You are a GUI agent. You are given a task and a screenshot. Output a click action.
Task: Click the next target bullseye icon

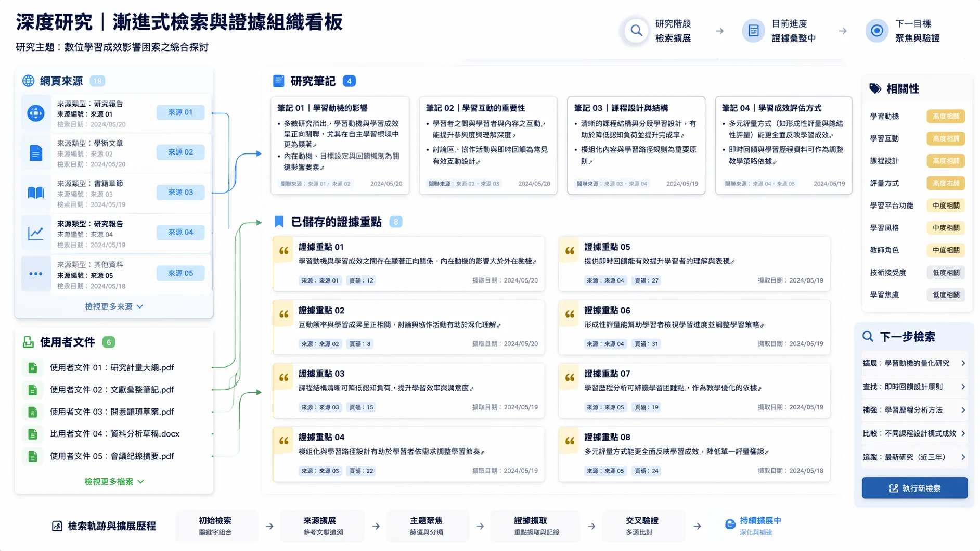[876, 31]
